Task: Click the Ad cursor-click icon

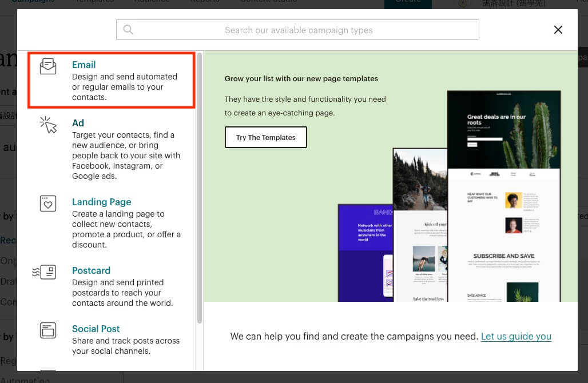Action: (48, 125)
